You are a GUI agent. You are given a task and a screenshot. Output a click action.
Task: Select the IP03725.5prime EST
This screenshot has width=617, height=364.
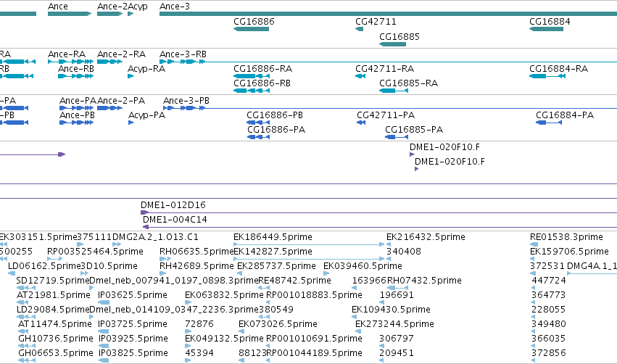104,331
